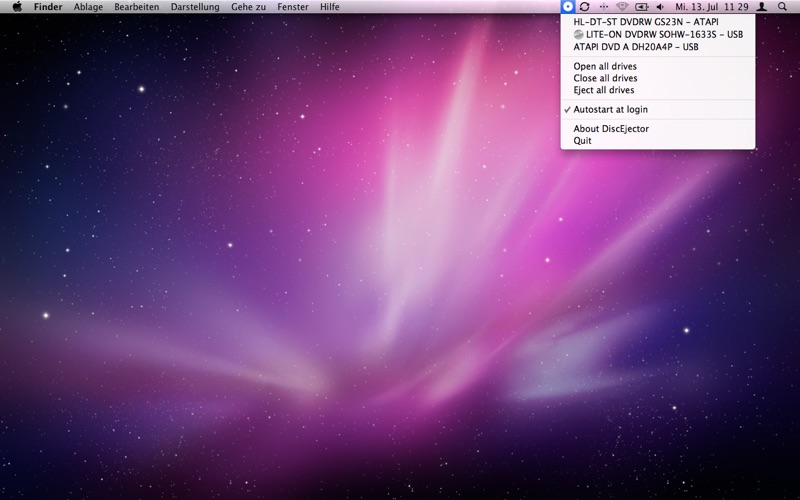Screen dimensions: 800x500
Task: Open the Darstellung menu
Action: 195,7
